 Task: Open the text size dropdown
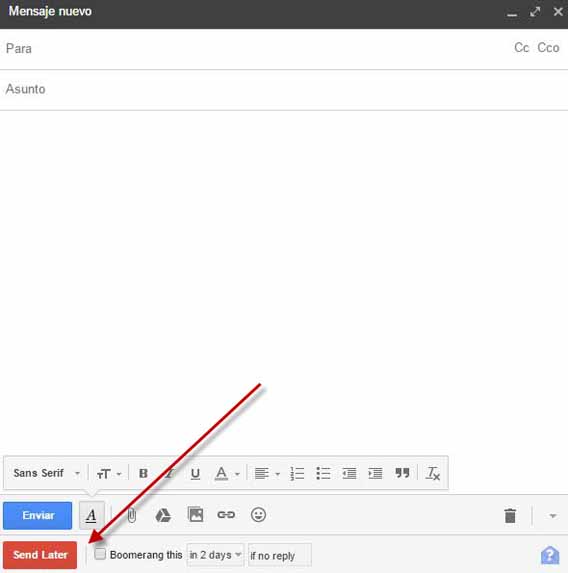[109, 474]
